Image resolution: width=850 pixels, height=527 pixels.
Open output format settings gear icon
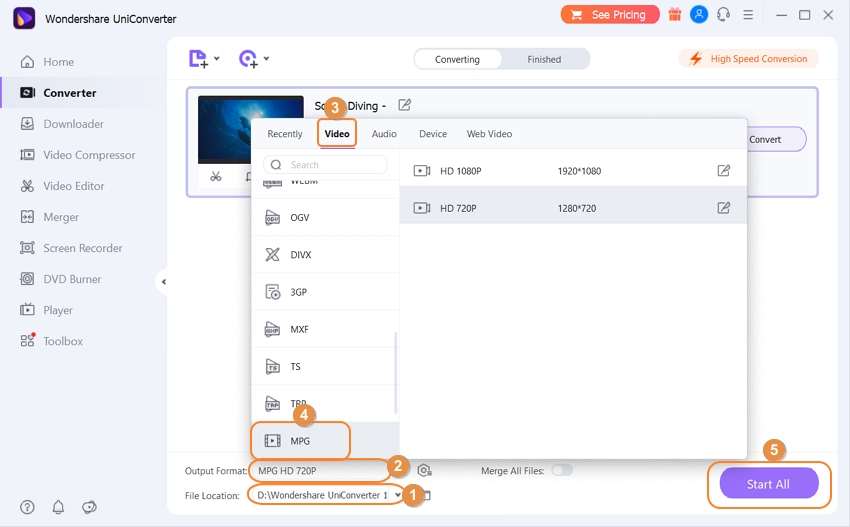click(x=424, y=471)
